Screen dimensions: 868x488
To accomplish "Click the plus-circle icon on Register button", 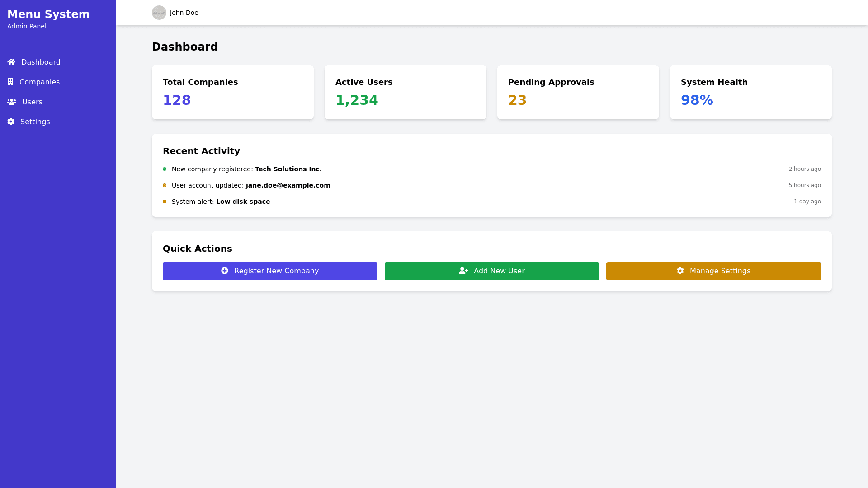I will 225,271.
